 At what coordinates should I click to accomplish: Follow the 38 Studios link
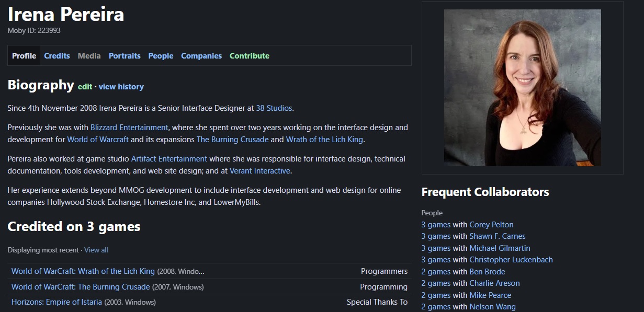(x=274, y=108)
